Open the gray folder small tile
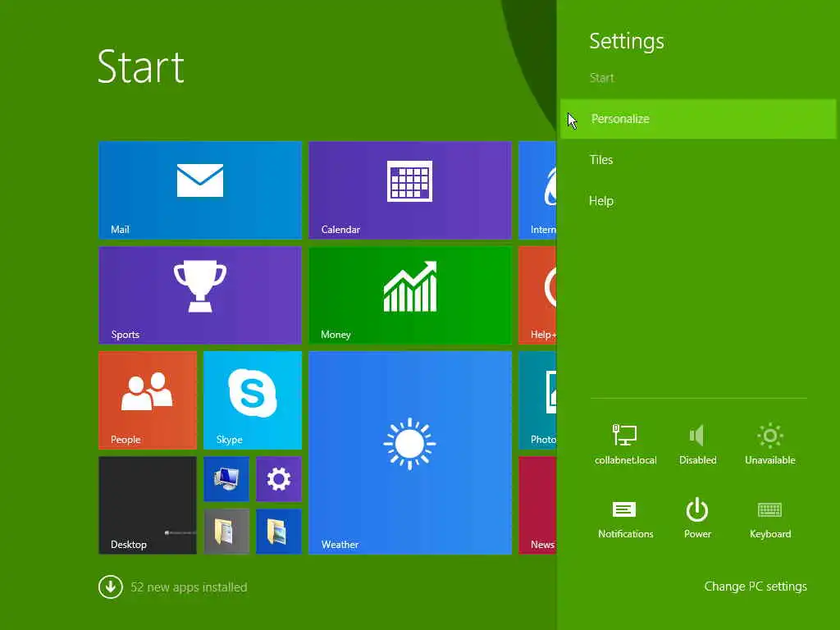Image resolution: width=840 pixels, height=630 pixels. coord(226,532)
